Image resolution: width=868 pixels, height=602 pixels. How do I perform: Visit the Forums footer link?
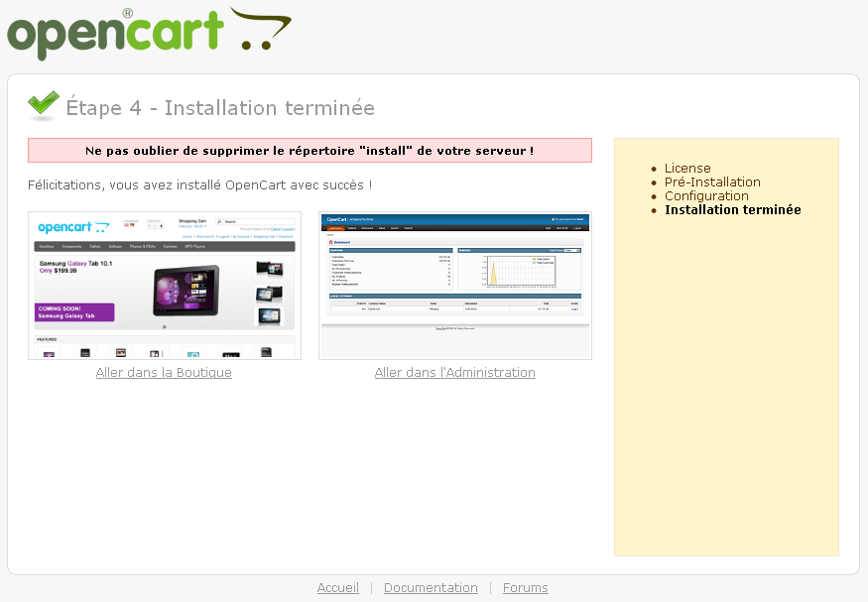[x=526, y=588]
